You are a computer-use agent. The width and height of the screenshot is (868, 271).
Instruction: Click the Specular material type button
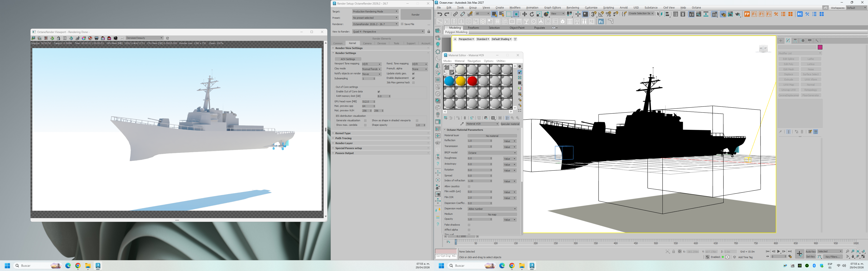[510, 124]
